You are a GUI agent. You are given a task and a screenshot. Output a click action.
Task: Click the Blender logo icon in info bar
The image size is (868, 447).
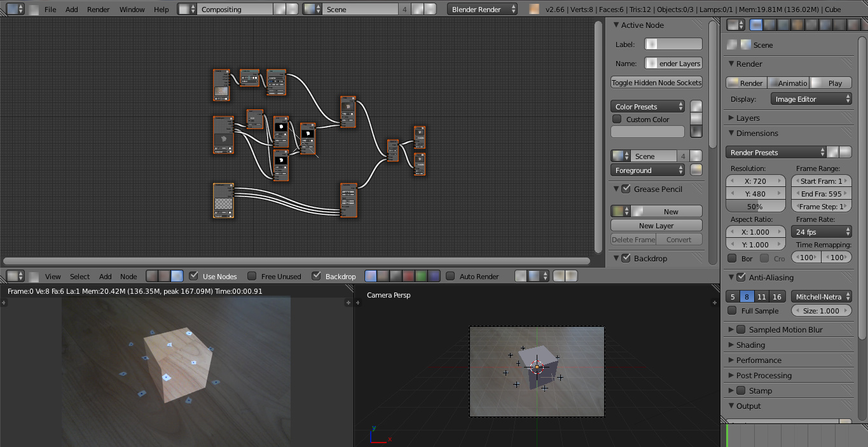(534, 10)
